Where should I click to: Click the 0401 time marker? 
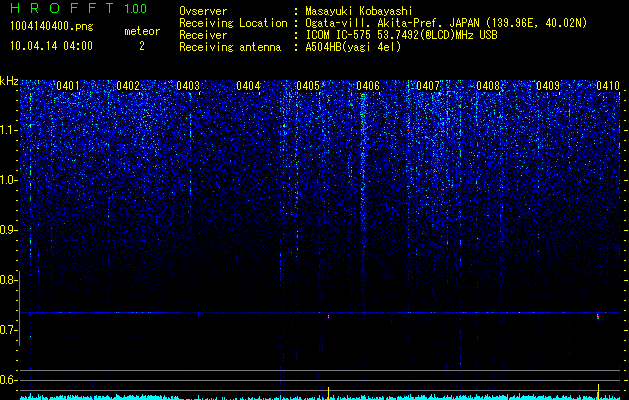(x=68, y=86)
